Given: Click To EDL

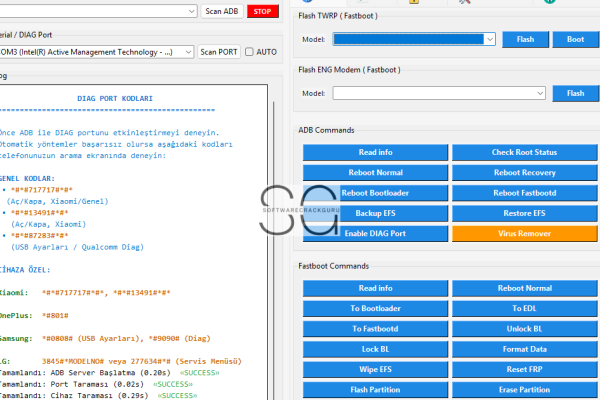Looking at the screenshot, I should (524, 309).
